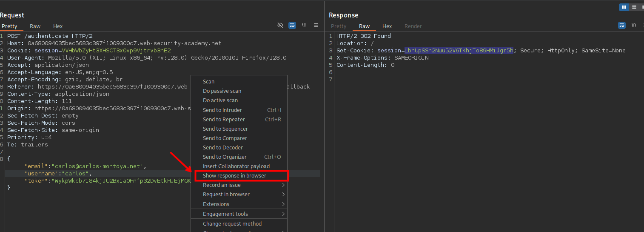
Task: Toggle hidden characters eye icon in Request
Action: tap(280, 26)
